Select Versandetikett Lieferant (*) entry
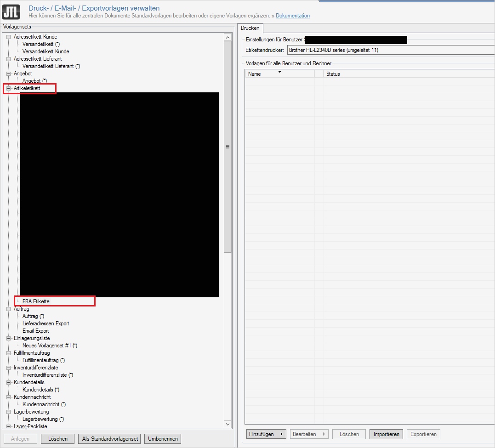The height and width of the screenshot is (448, 495). click(51, 66)
